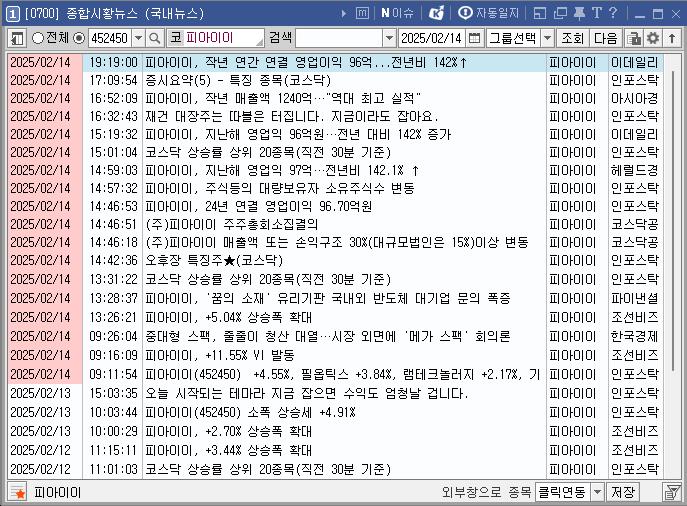This screenshot has width=687, height=506.
Task: Click the favorite star list icon at bottom left
Action: 18,492
